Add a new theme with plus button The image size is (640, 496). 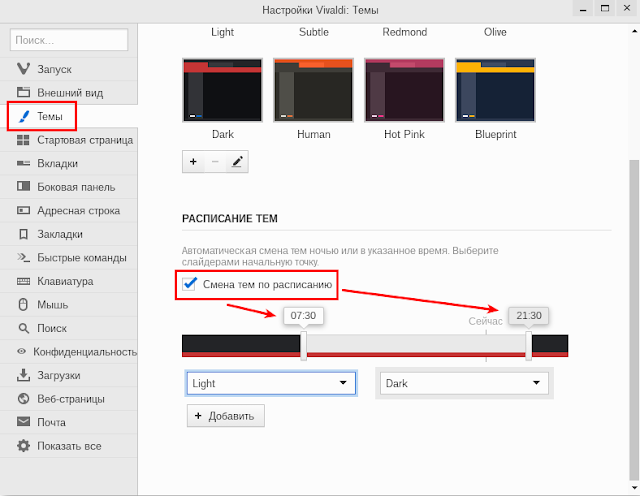pos(193,162)
